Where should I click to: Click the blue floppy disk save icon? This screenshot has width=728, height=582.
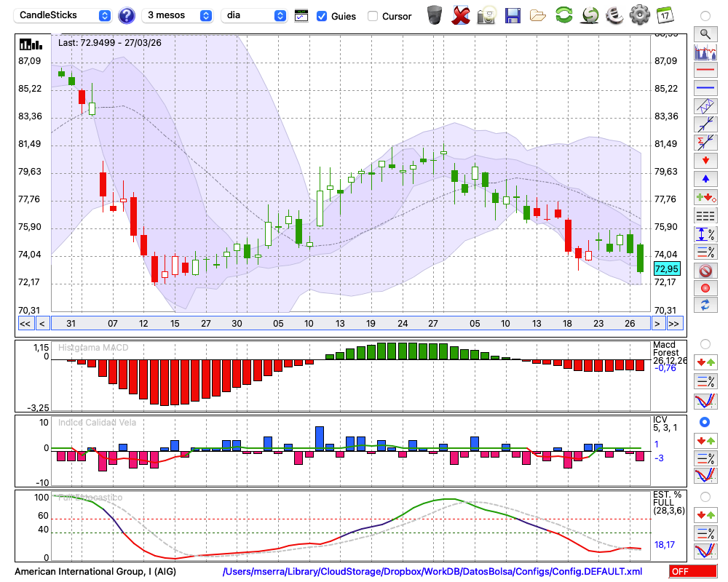tap(513, 15)
